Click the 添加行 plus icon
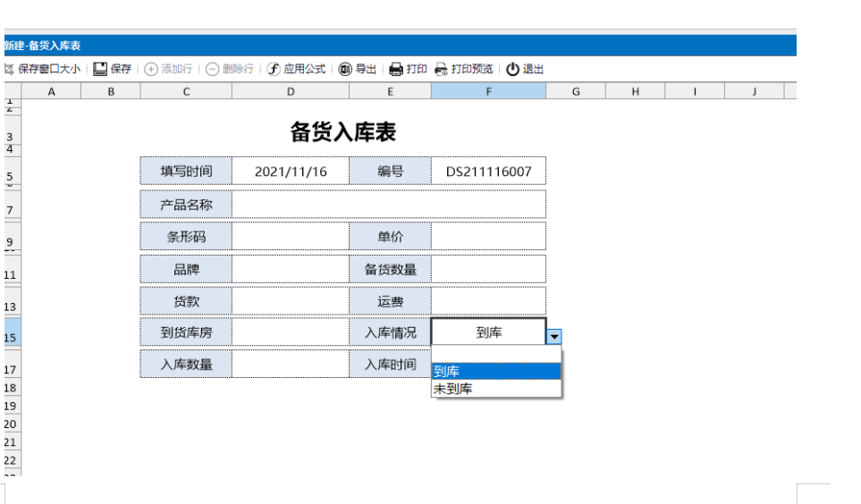This screenshot has width=861, height=504. (151, 69)
